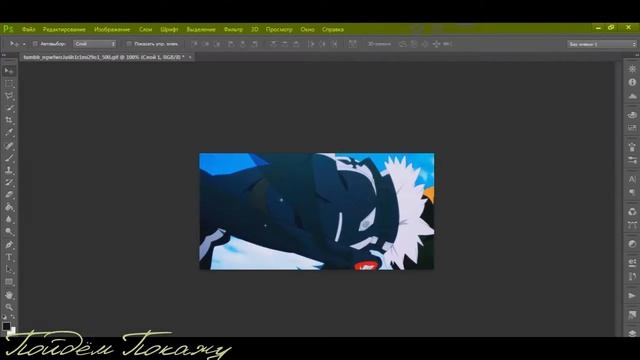Expand the right panel dock double-arrow
This screenshot has width=640, height=360.
(636, 55)
